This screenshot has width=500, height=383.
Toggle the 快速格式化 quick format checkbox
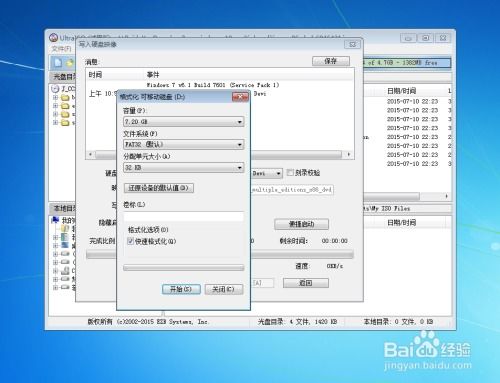tap(131, 241)
